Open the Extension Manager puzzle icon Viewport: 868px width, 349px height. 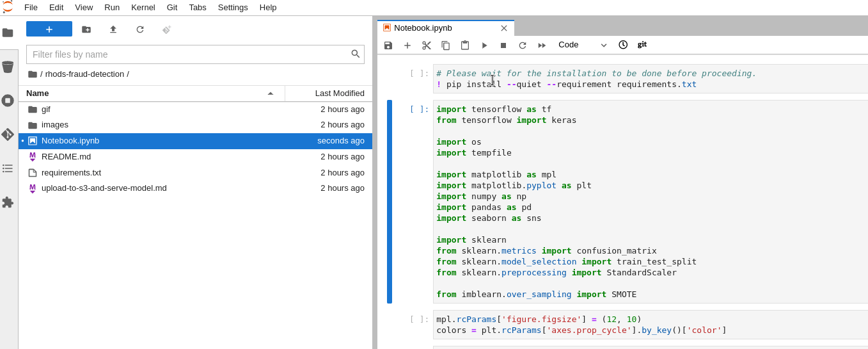tap(8, 202)
